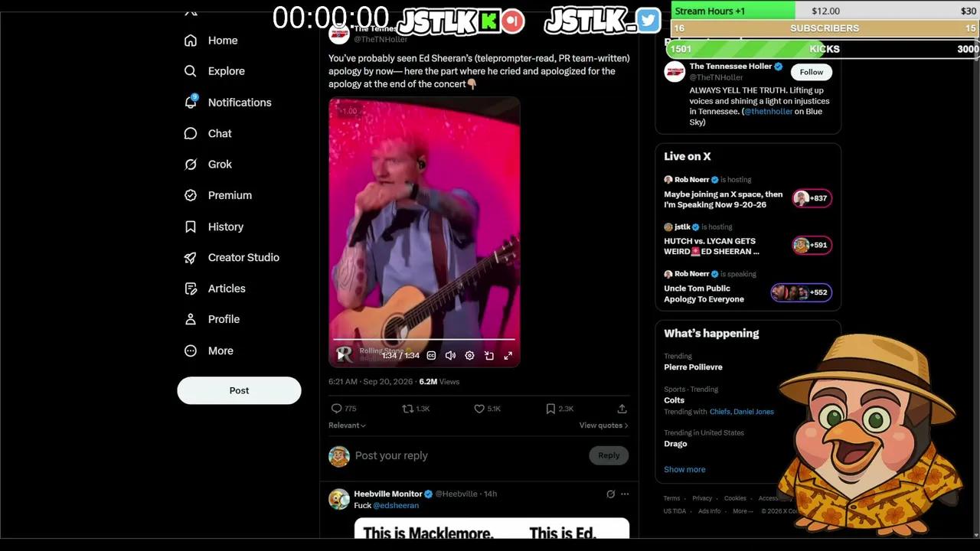Click the Profile person icon

pyautogui.click(x=191, y=319)
